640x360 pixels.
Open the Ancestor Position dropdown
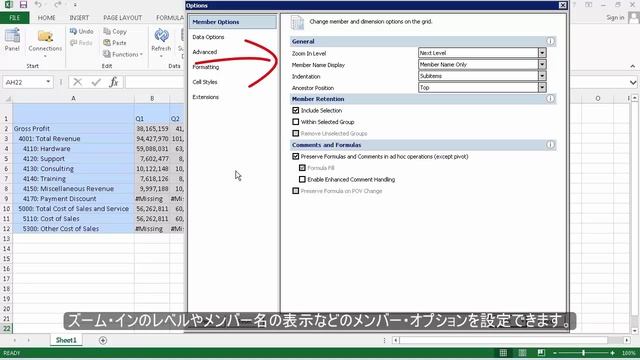[542, 87]
